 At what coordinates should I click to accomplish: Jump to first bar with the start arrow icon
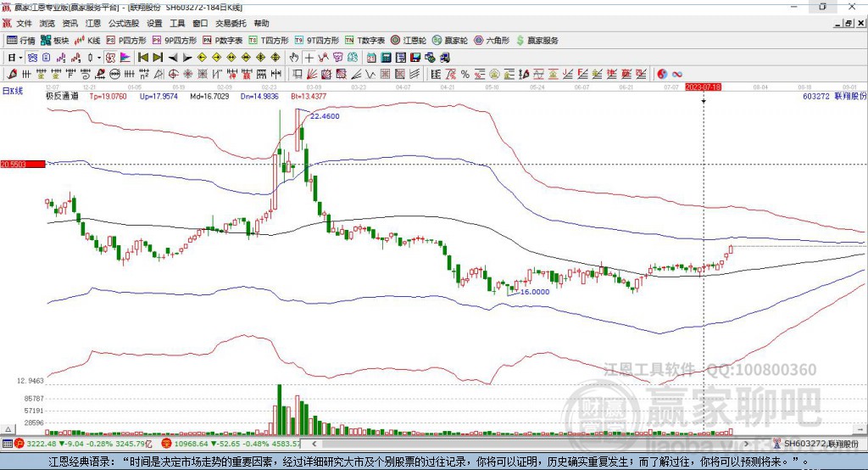pyautogui.click(x=142, y=58)
